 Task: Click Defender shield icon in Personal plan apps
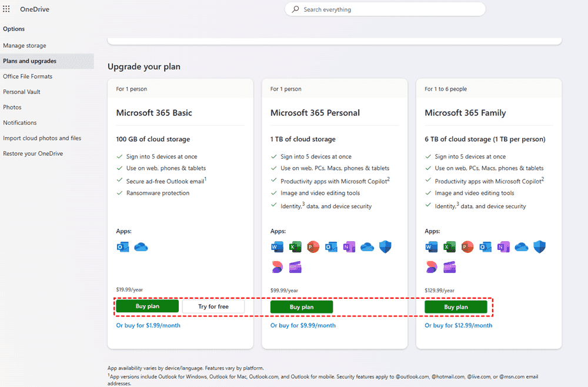click(385, 247)
